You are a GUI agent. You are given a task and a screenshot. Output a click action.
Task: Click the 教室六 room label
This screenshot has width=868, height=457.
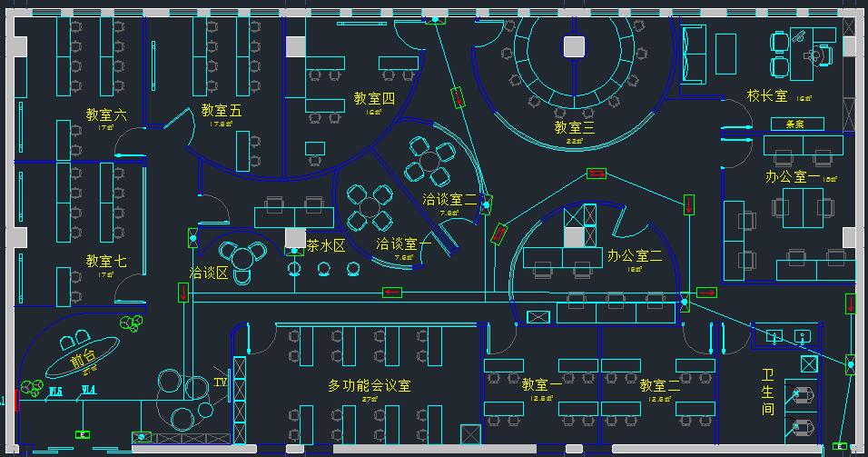click(106, 115)
